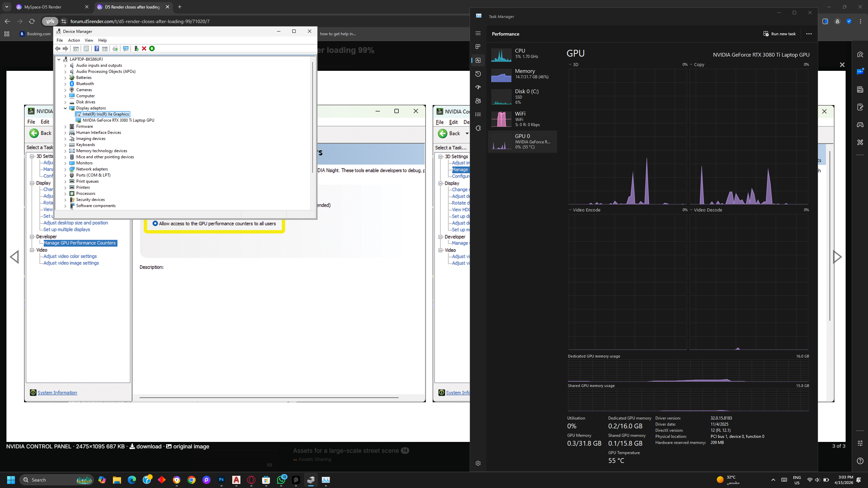Open the Services puzzle-piece icon
The height and width of the screenshot is (488, 868).
(x=478, y=128)
